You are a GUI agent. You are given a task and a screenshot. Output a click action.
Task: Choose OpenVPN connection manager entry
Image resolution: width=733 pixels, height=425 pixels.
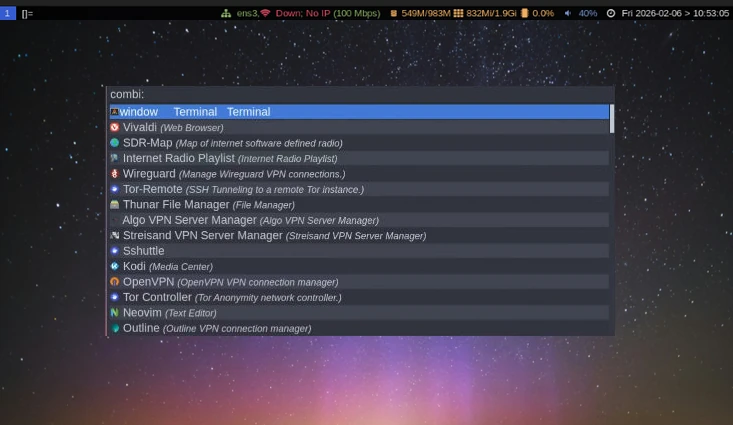click(359, 281)
